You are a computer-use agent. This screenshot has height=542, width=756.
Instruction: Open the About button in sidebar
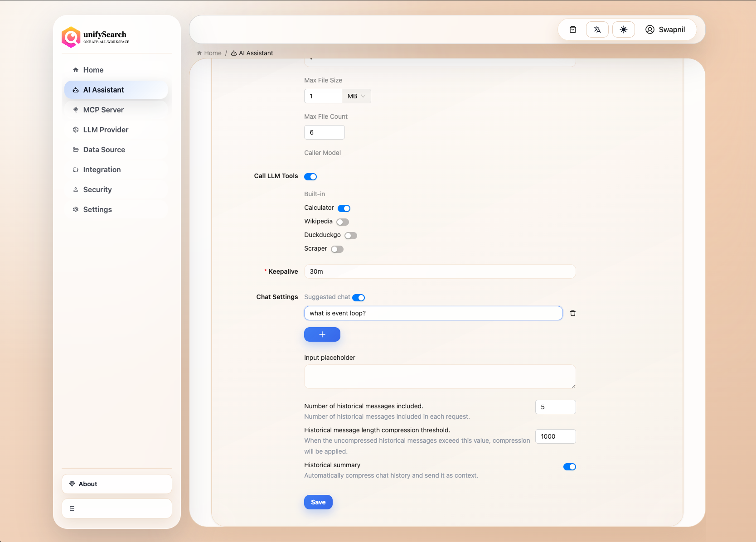(117, 484)
